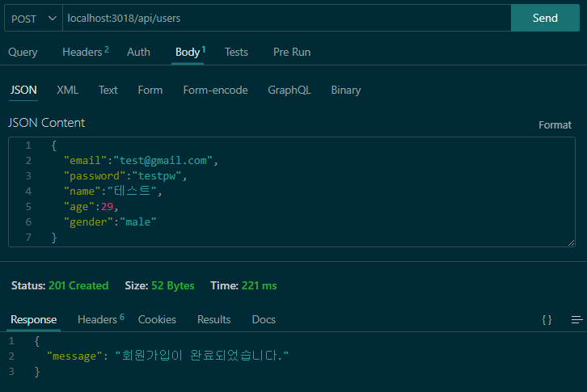Screen dimensions: 587x392
Task: Switch to the Response tab
Action: [x=33, y=319]
